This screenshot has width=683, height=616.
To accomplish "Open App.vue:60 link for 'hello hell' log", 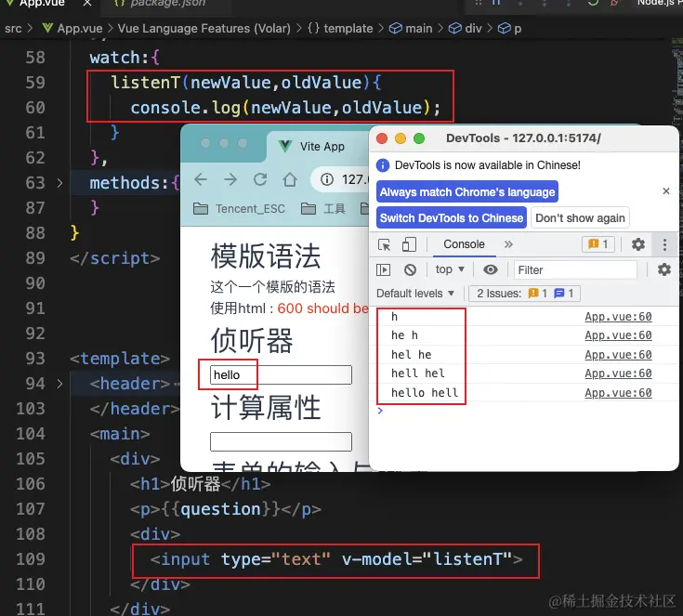I will pyautogui.click(x=618, y=393).
